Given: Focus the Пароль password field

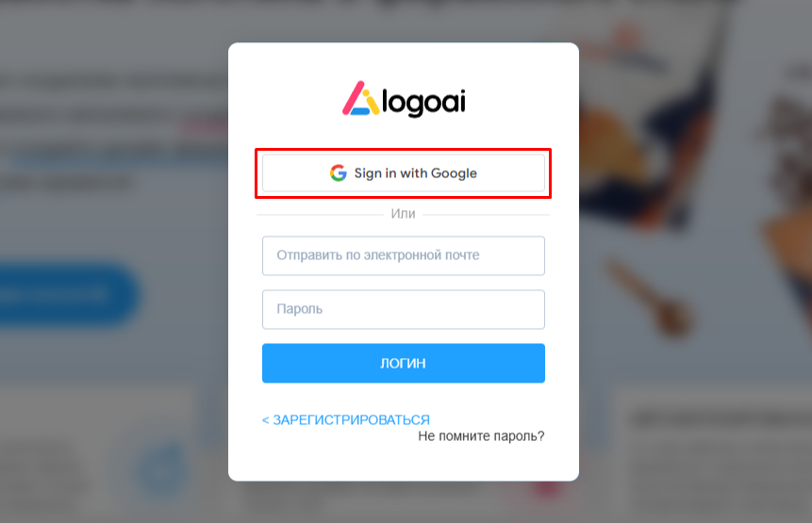Looking at the screenshot, I should tap(404, 309).
